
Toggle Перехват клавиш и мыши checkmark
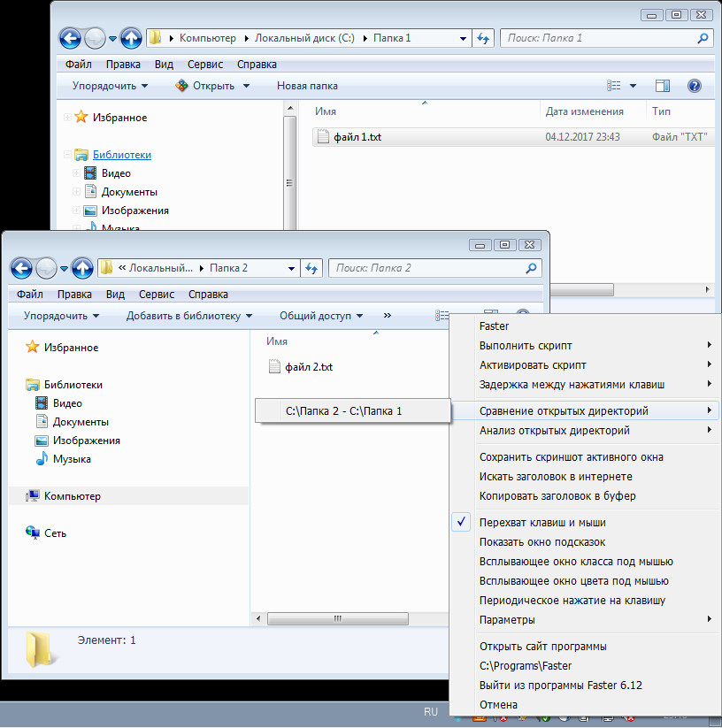point(461,522)
